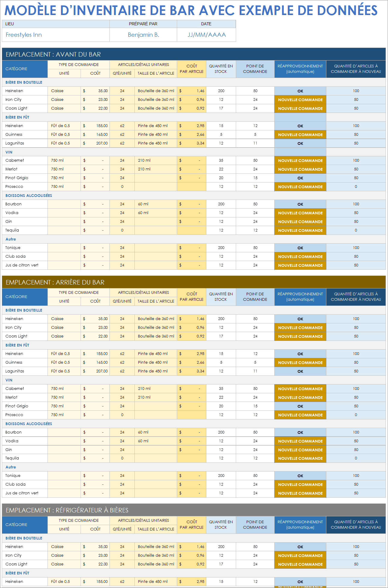Select 'TYPE DE COMMANDE' header in Avant du bar
Viewport: 388px width, 588px height.
[79, 65]
